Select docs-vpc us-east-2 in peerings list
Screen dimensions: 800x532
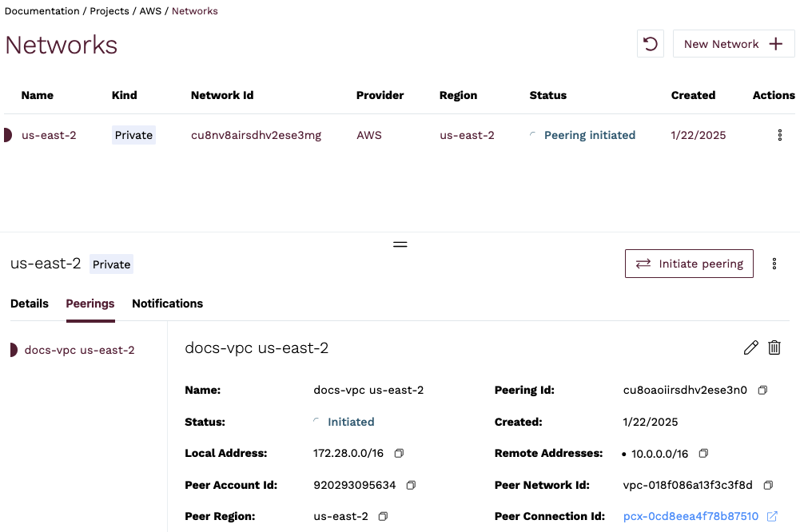tap(79, 350)
